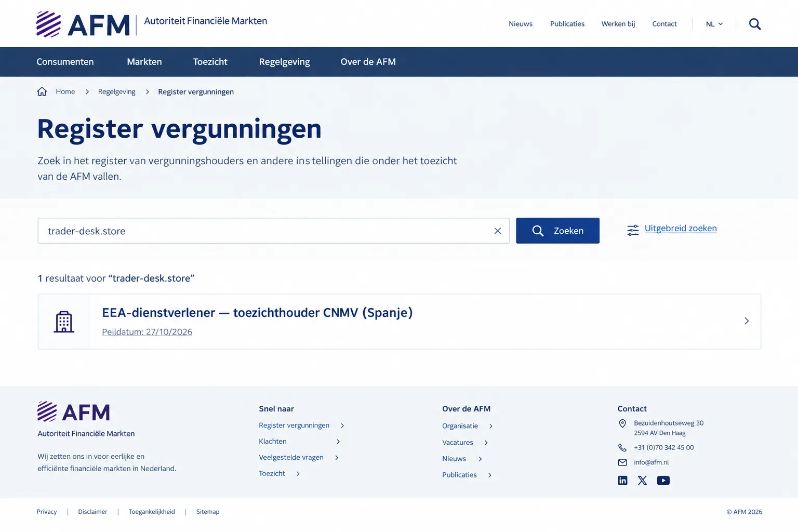Focus the search field containing trader-desk.store
The width and height of the screenshot is (798, 532).
click(274, 231)
